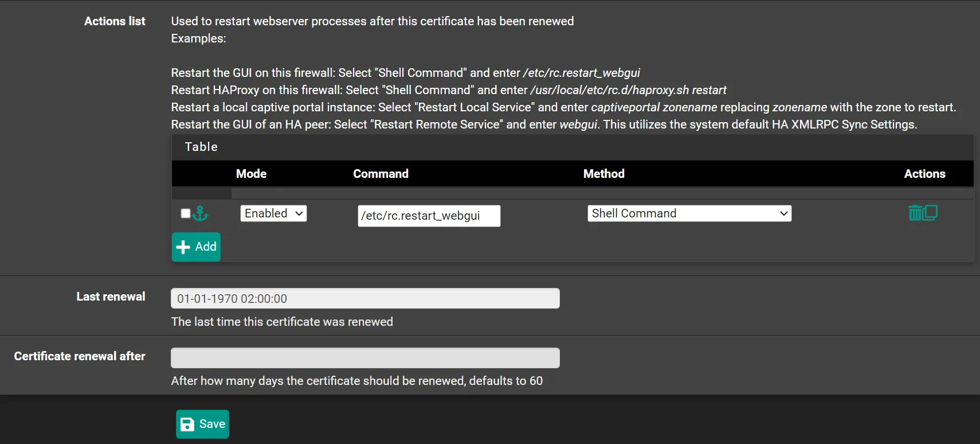Click the Mode column header

(x=251, y=174)
